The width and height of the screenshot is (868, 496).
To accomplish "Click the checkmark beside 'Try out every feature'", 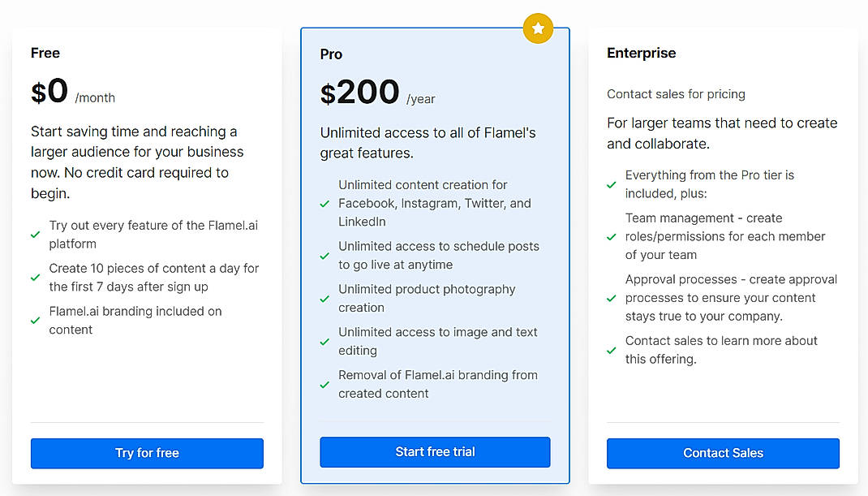I will [36, 235].
